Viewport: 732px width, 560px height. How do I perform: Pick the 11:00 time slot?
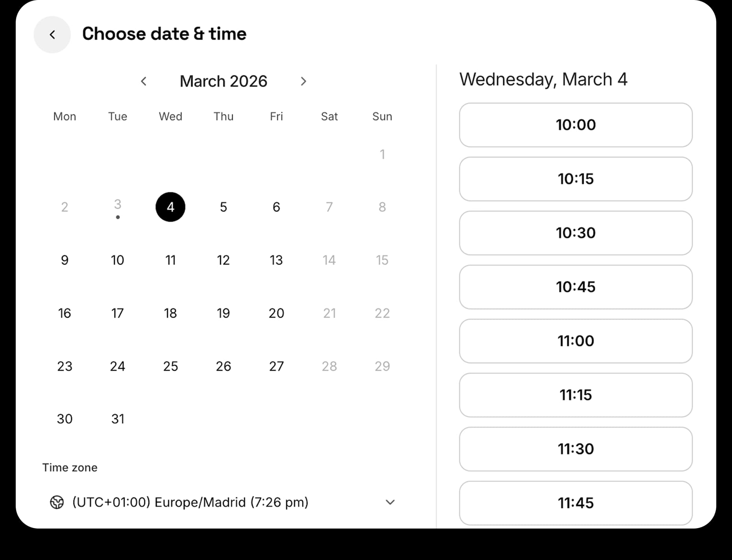pyautogui.click(x=576, y=341)
